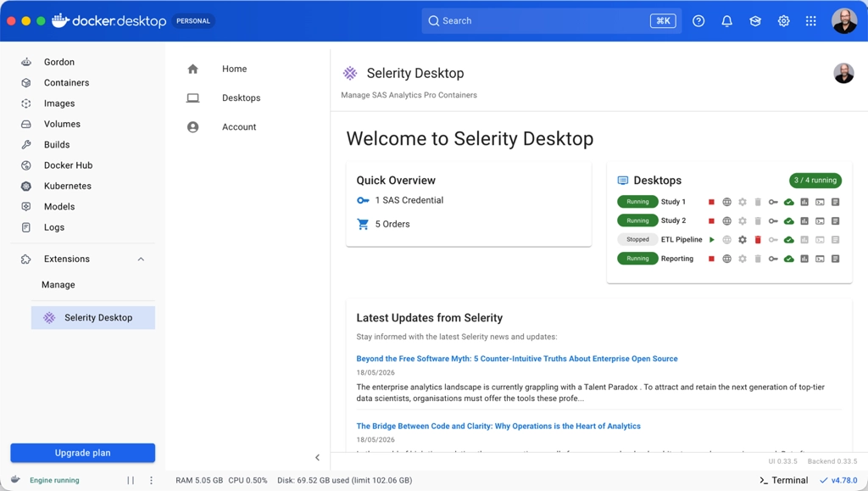The image size is (868, 491).
Task: Open the terminal icon for Study 1
Action: [820, 202]
